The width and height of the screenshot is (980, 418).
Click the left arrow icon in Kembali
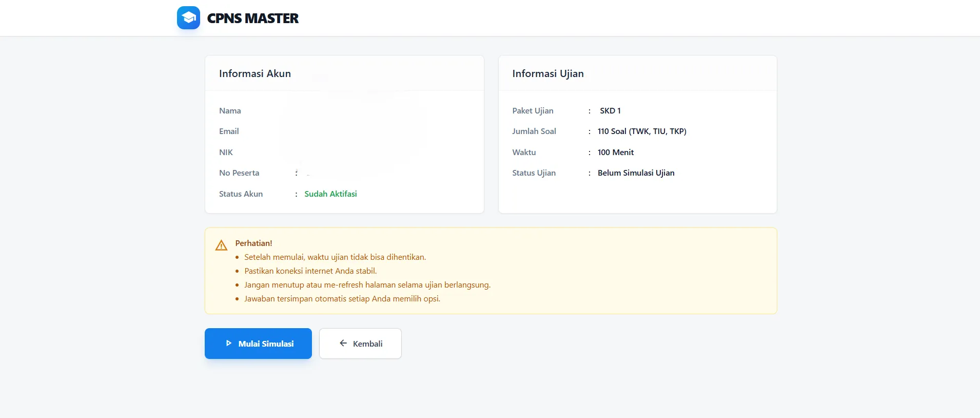click(343, 343)
